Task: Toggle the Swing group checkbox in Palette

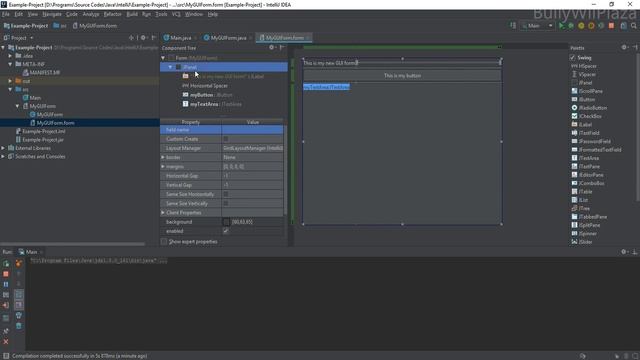Action: click(x=573, y=58)
